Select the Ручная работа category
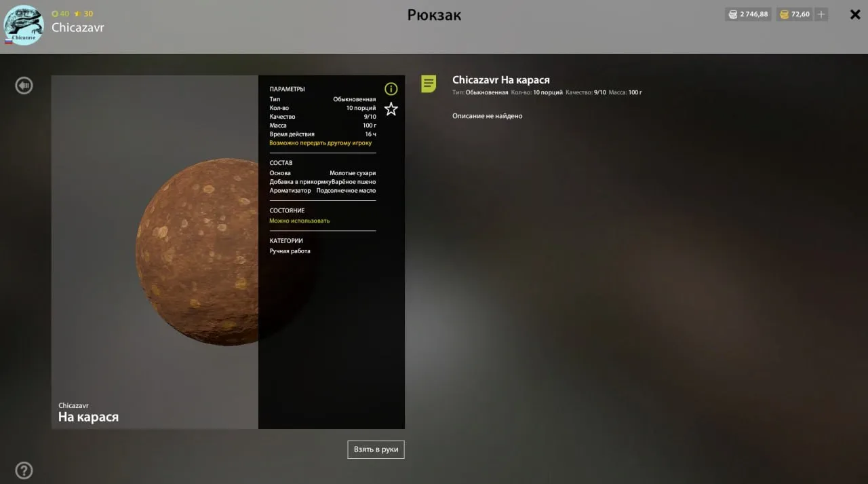The image size is (868, 484). coord(290,251)
